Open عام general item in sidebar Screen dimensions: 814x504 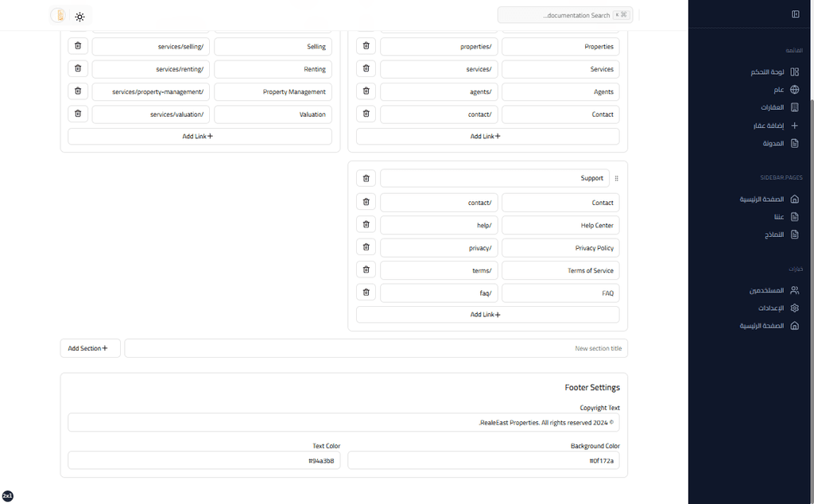pyautogui.click(x=785, y=89)
